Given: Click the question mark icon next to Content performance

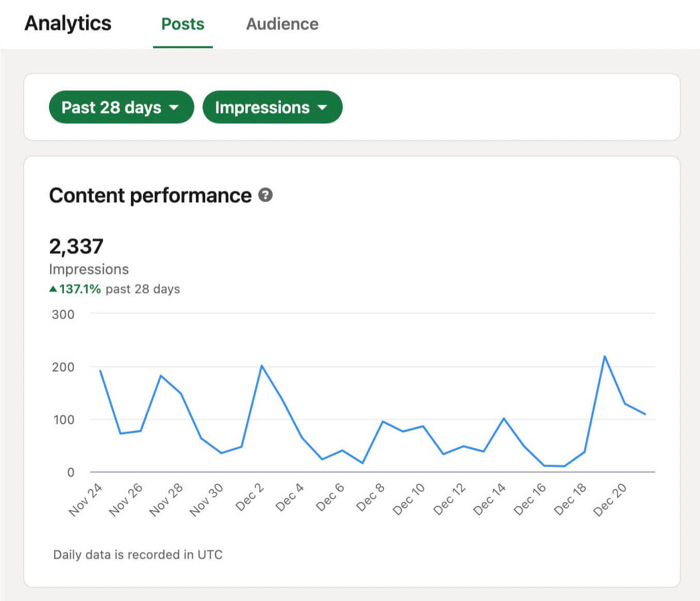Looking at the screenshot, I should click(x=264, y=196).
